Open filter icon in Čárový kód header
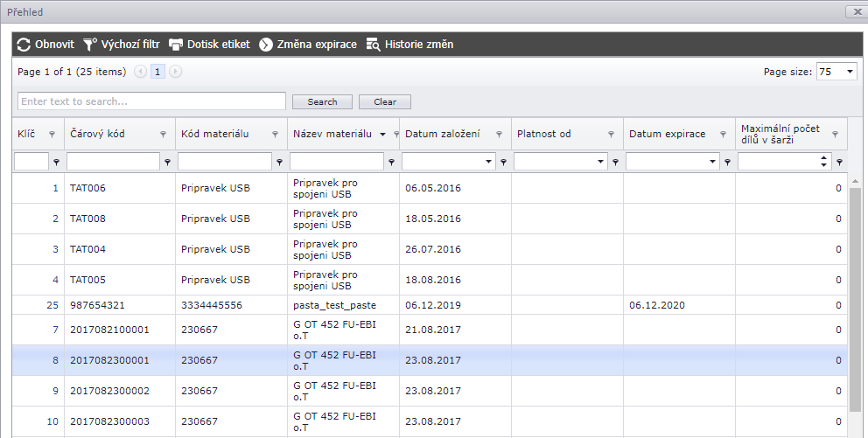Screen dimensions: 868x438 [164, 135]
